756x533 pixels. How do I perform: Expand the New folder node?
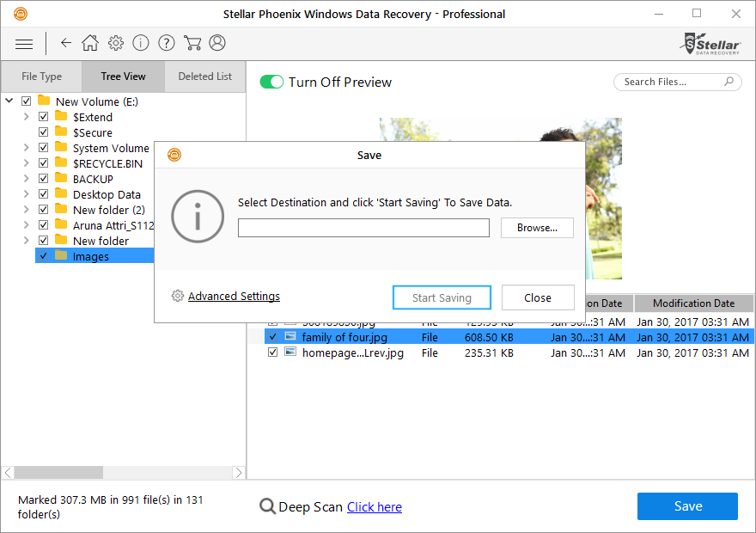point(27,240)
